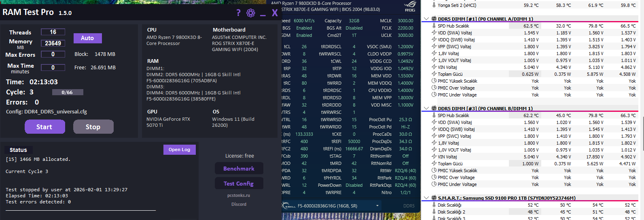Click the DIMM #1 SPD Hub value 62.5 °C
This screenshot has height=220, width=644.
(x=531, y=26)
